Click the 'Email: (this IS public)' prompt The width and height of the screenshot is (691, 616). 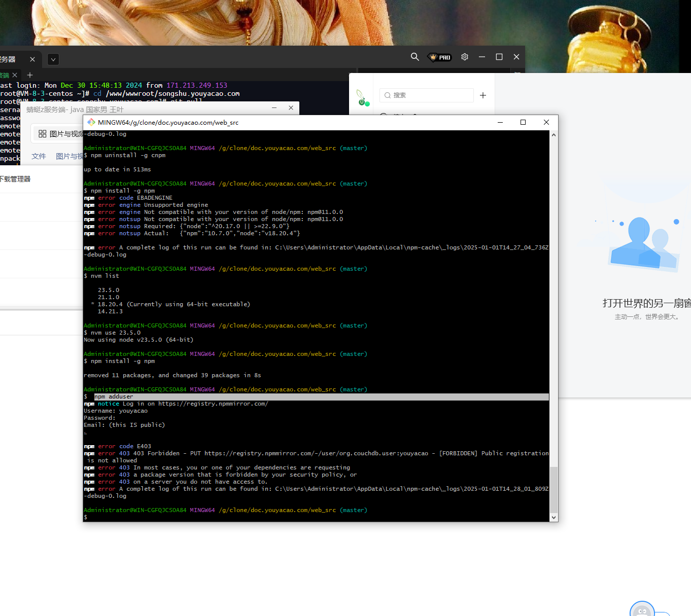[x=124, y=425]
